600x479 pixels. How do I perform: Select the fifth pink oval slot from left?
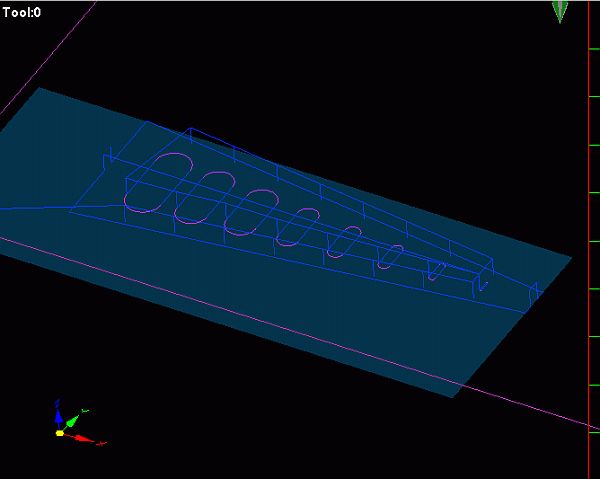coord(344,242)
